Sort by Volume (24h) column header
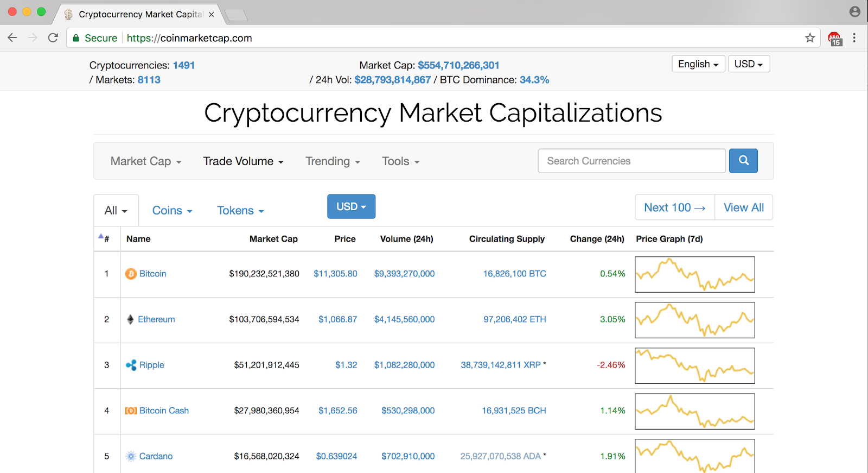 tap(407, 239)
